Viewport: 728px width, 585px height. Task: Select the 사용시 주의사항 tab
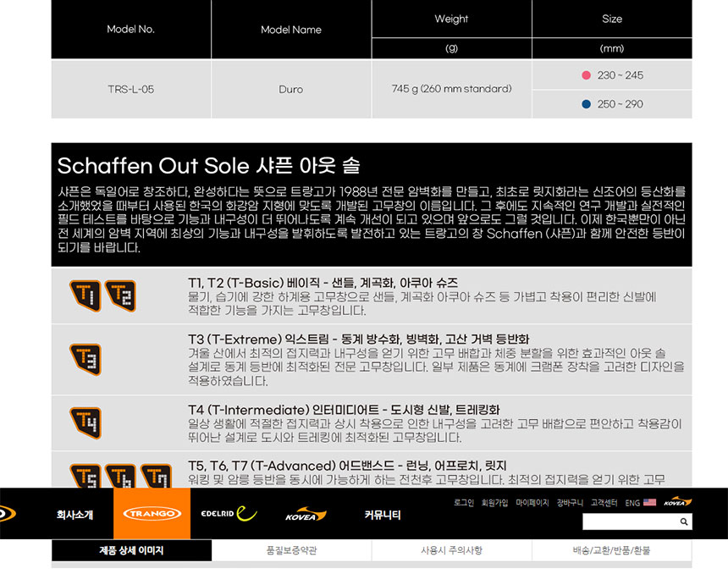pyautogui.click(x=452, y=550)
